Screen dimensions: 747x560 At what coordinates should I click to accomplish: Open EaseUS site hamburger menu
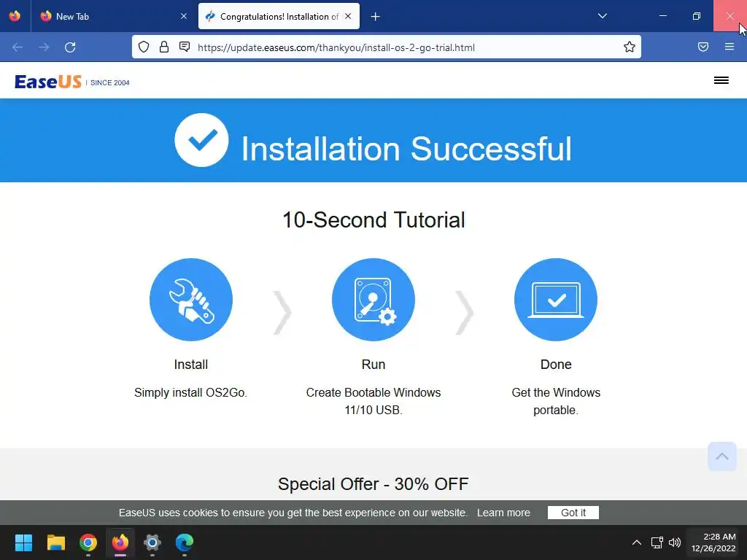[721, 80]
